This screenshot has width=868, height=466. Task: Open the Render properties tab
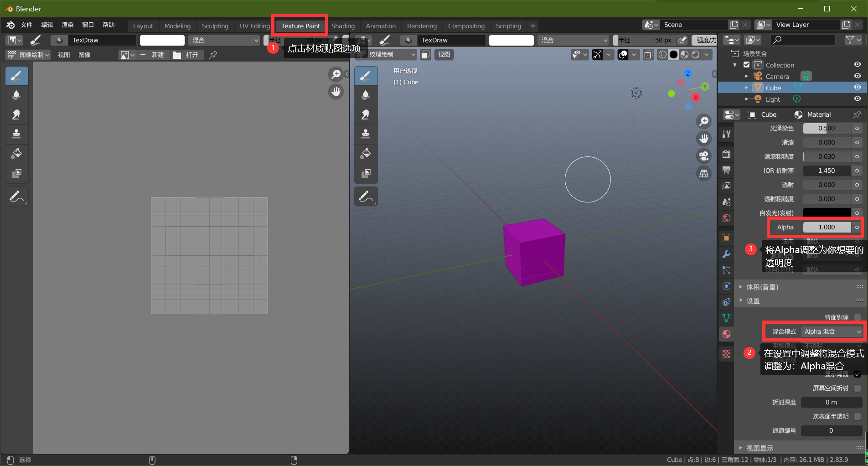[727, 154]
